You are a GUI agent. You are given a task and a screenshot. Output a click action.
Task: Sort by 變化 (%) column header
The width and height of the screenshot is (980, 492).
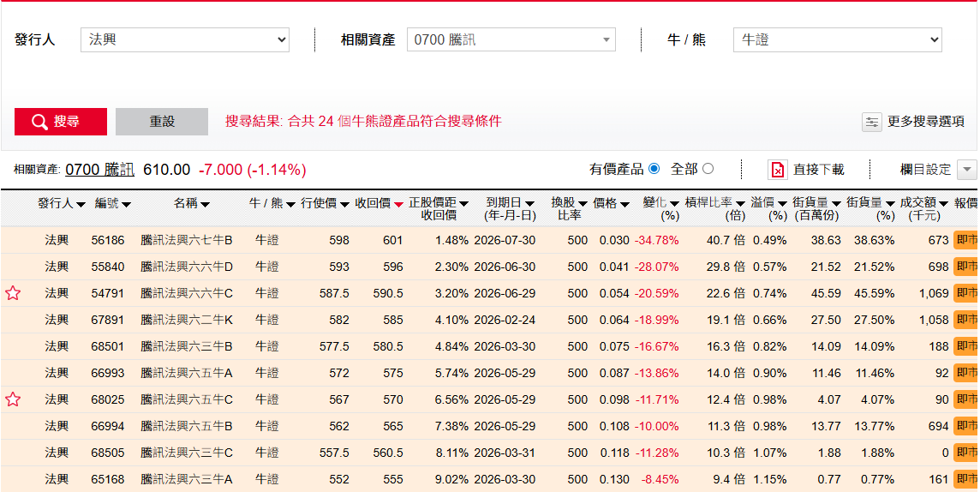[661, 209]
